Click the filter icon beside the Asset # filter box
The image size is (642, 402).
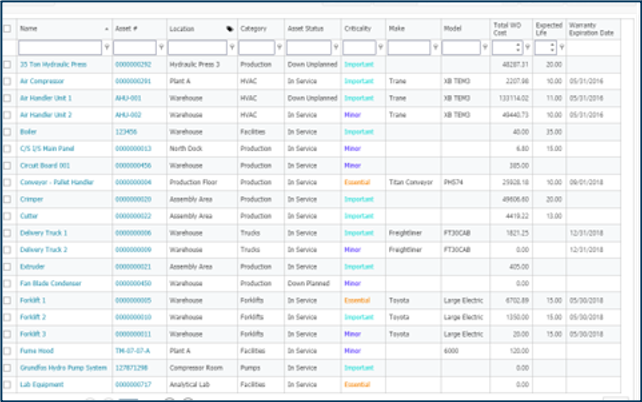(161, 47)
